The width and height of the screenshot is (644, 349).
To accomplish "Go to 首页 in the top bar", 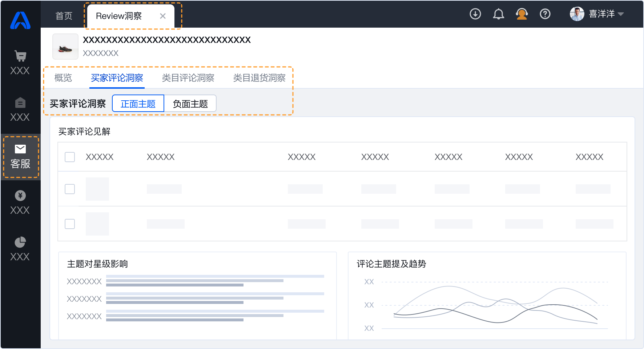I will pyautogui.click(x=64, y=15).
